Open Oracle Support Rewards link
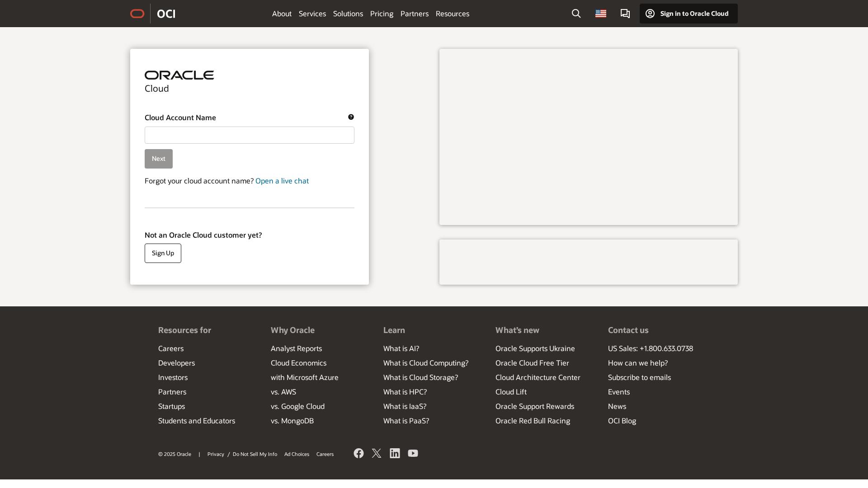 point(535,406)
